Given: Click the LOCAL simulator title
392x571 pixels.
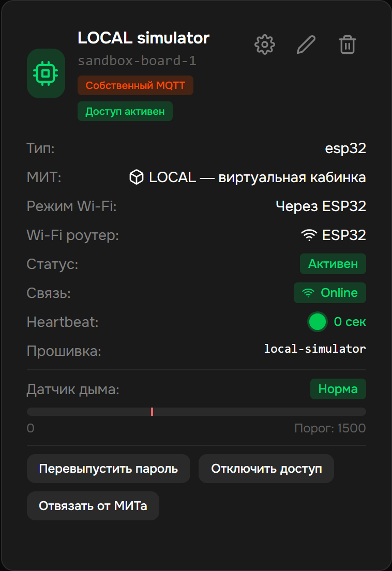Looking at the screenshot, I should point(143,38).
